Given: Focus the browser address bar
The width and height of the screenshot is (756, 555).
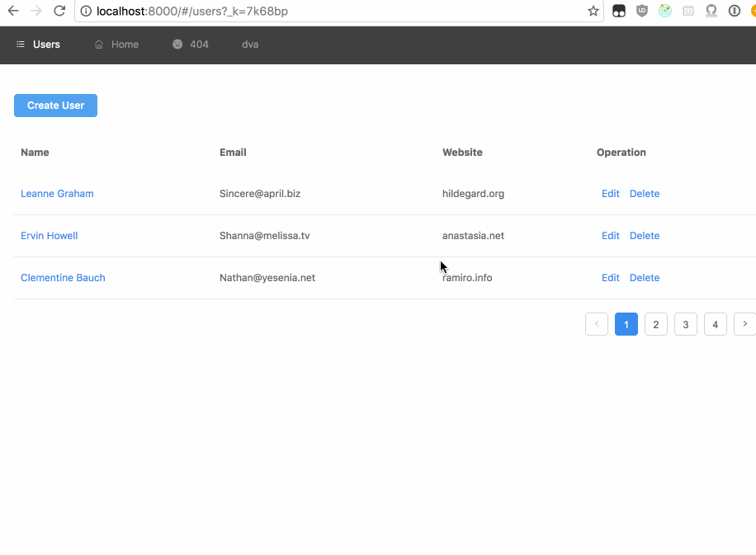Looking at the screenshot, I should 330,12.
